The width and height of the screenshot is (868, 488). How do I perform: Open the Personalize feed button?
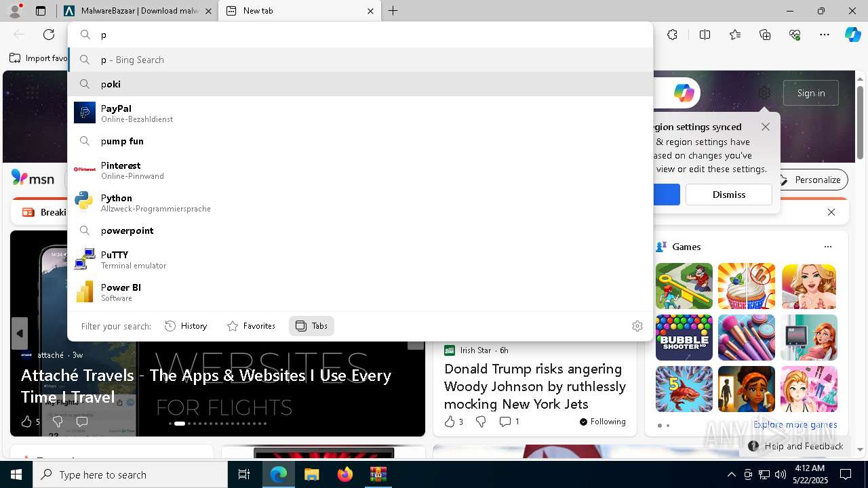point(811,180)
